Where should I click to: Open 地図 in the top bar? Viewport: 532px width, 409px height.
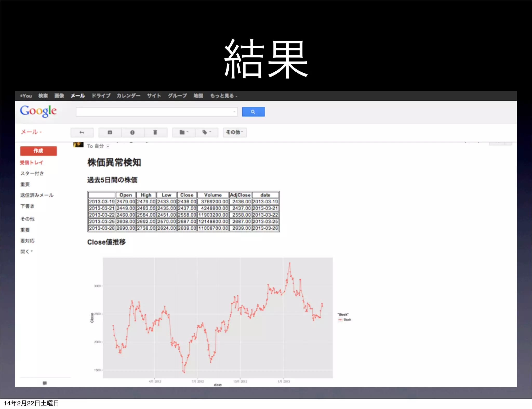click(x=198, y=96)
